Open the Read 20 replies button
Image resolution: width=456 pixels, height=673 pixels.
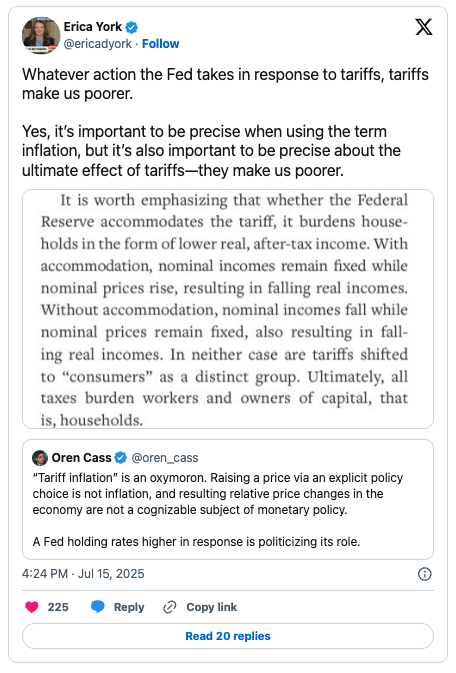click(228, 636)
